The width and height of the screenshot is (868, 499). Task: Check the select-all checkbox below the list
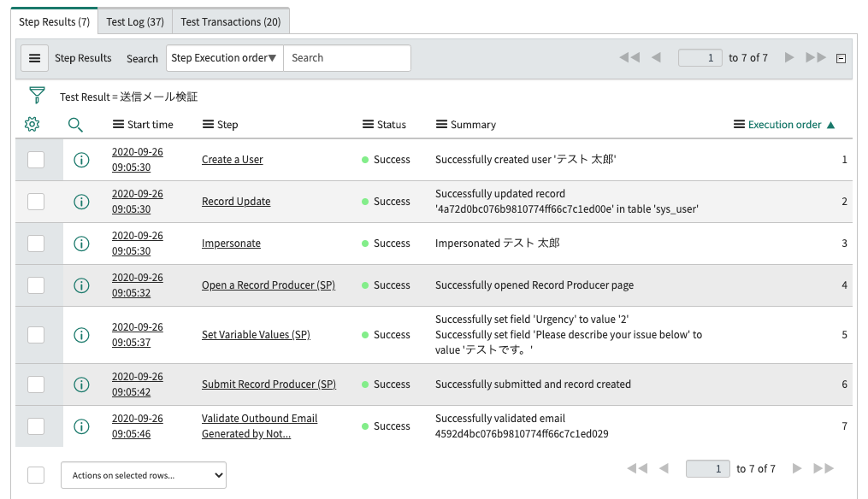36,475
